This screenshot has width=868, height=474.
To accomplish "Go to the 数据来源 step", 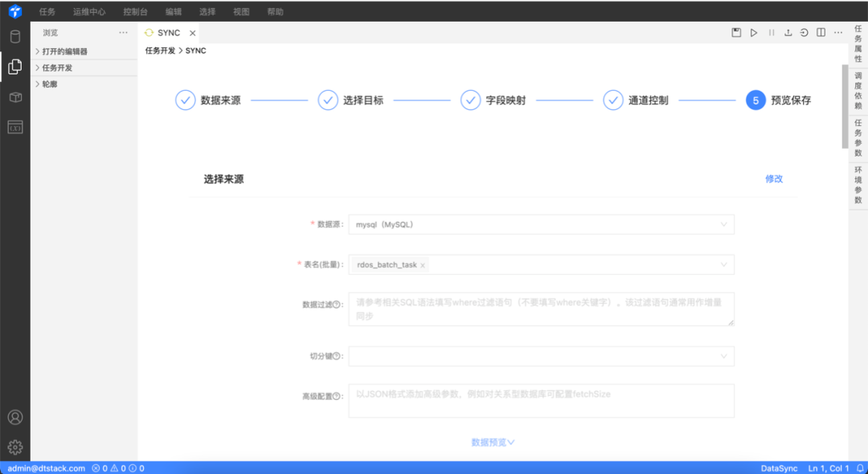I will click(x=208, y=100).
